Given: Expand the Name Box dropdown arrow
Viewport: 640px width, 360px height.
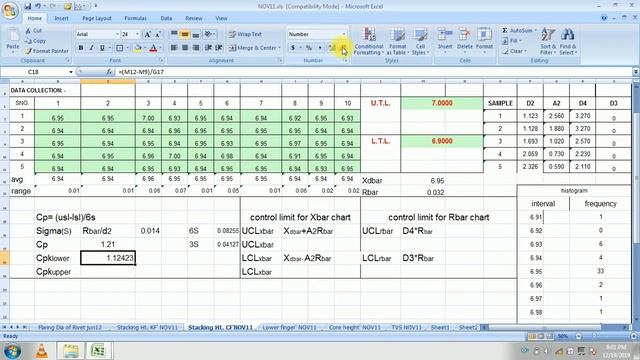Looking at the screenshot, I should 71,72.
